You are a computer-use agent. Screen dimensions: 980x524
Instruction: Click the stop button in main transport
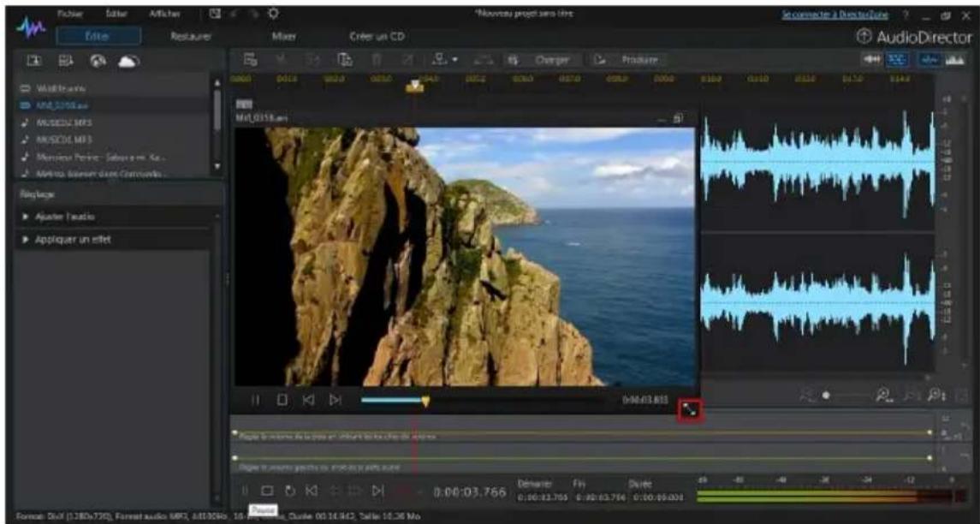click(x=268, y=491)
